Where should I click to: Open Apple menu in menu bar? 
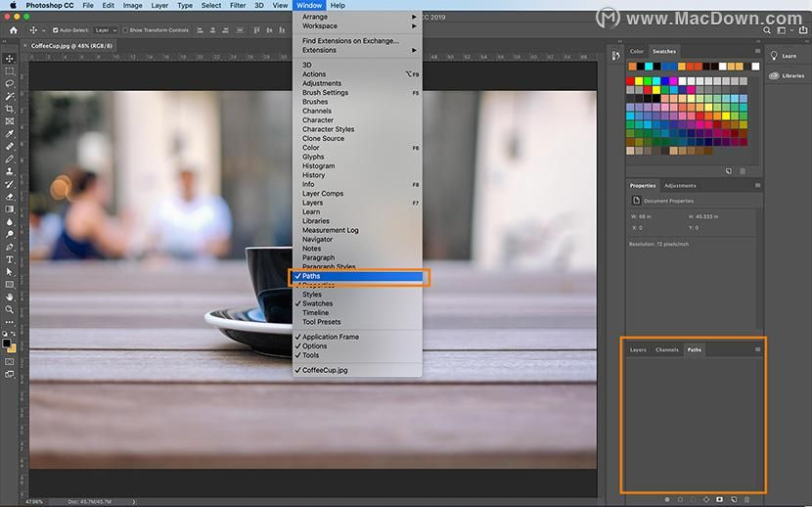13,5
